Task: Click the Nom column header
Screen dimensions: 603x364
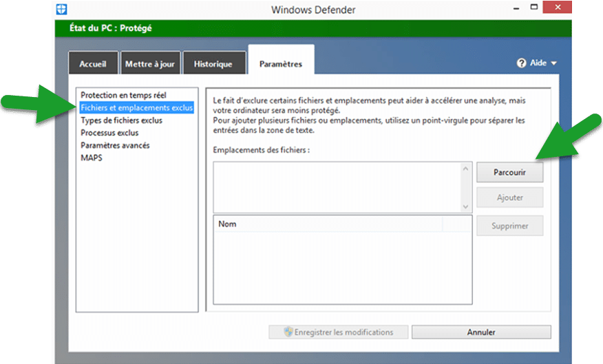Action: click(x=328, y=224)
